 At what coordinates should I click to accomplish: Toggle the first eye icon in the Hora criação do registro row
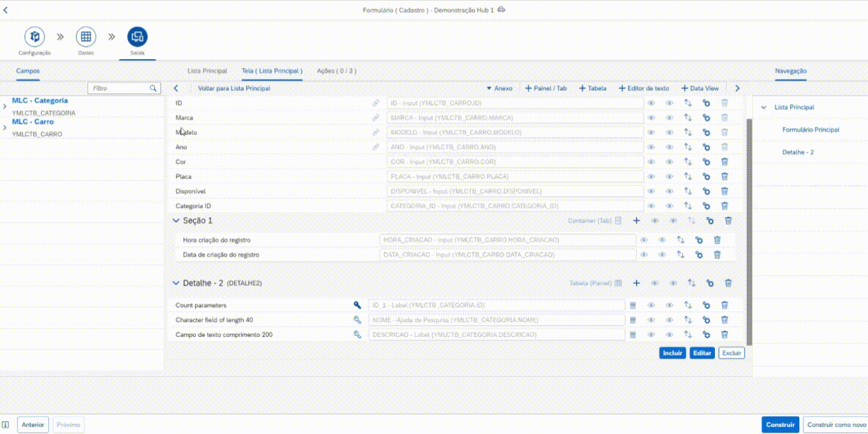pos(644,240)
